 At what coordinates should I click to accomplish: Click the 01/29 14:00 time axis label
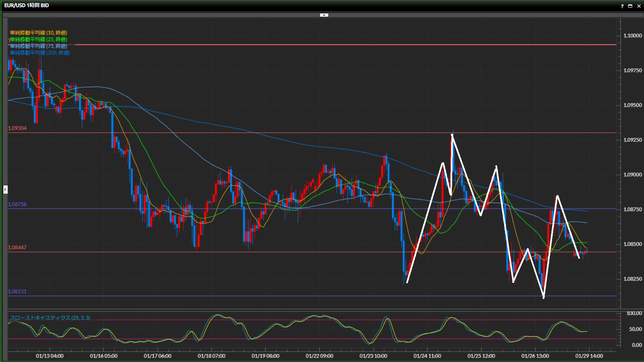click(x=589, y=356)
